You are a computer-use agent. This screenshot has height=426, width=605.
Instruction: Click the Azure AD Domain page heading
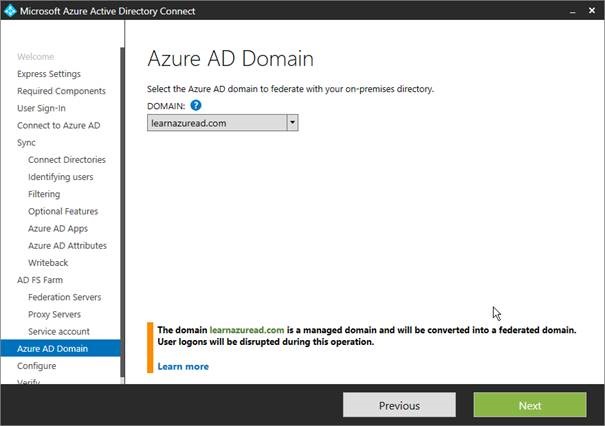point(230,59)
